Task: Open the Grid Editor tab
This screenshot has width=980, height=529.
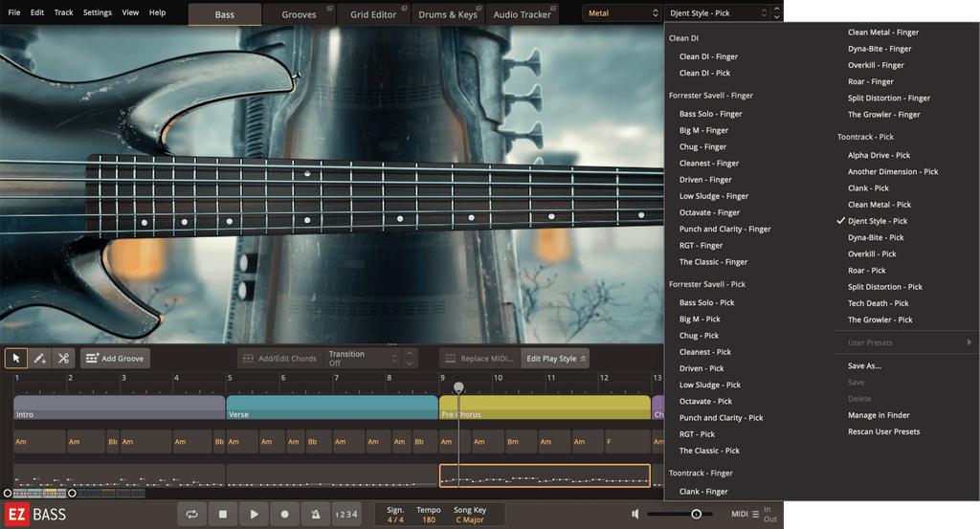Action: [373, 14]
